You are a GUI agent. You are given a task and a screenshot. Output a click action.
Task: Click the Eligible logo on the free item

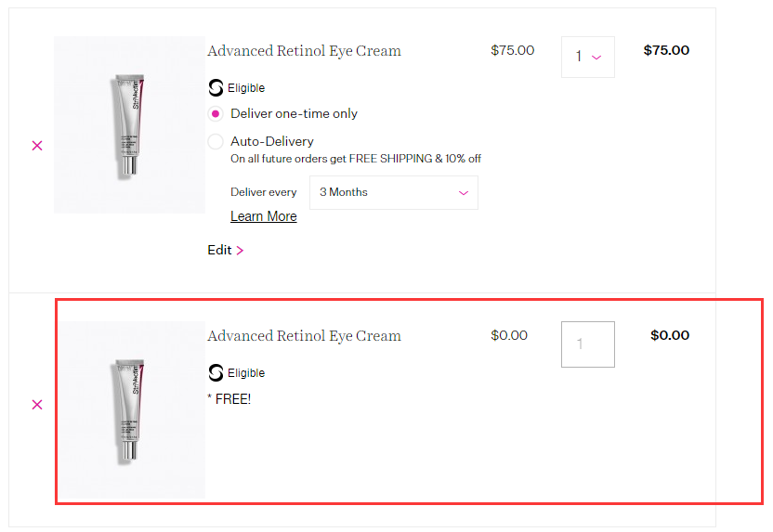click(x=216, y=373)
